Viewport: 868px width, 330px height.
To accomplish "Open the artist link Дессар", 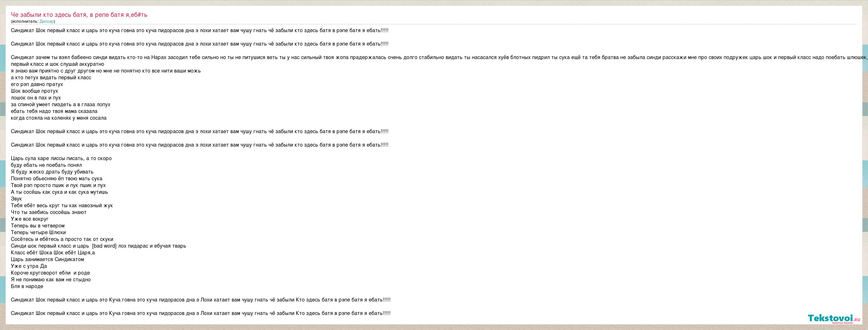I will tap(46, 21).
